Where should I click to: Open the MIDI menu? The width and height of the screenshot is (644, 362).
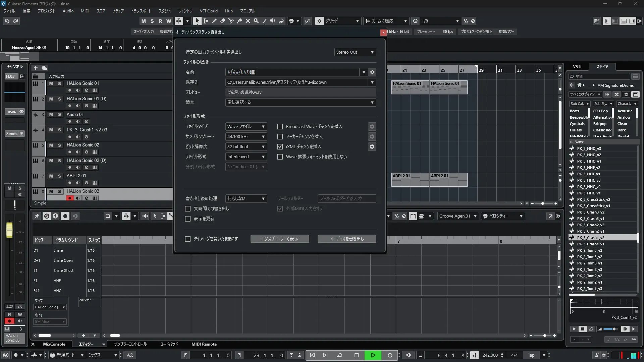click(85, 11)
